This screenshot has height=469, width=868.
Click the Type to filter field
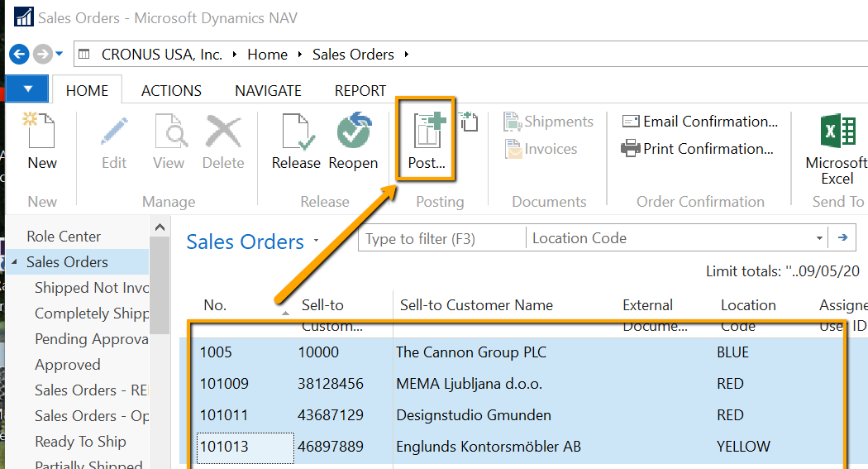point(441,239)
